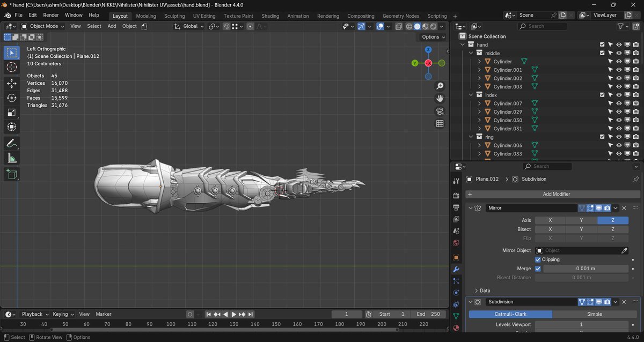
Task: Open the Object Mode dropdown
Action: 44,26
